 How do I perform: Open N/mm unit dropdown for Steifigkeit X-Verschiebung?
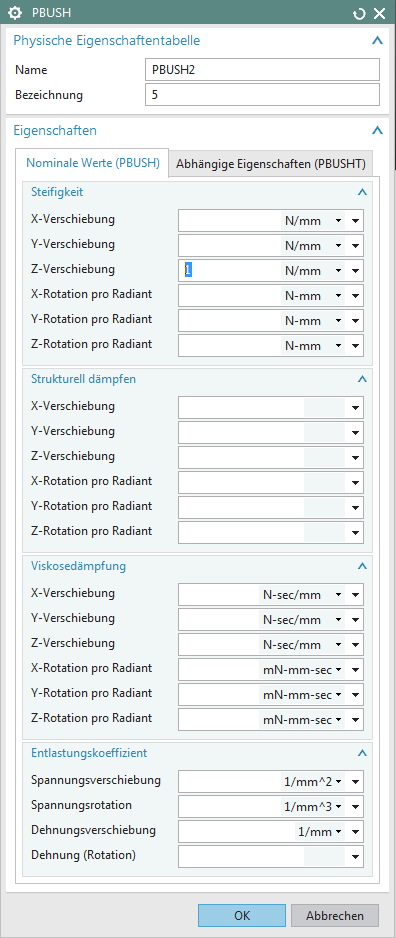point(313,221)
